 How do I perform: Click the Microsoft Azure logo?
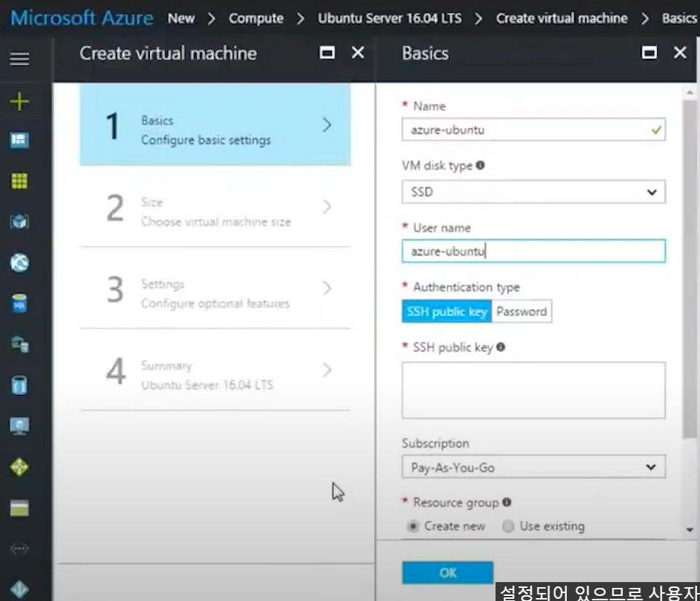[81, 18]
